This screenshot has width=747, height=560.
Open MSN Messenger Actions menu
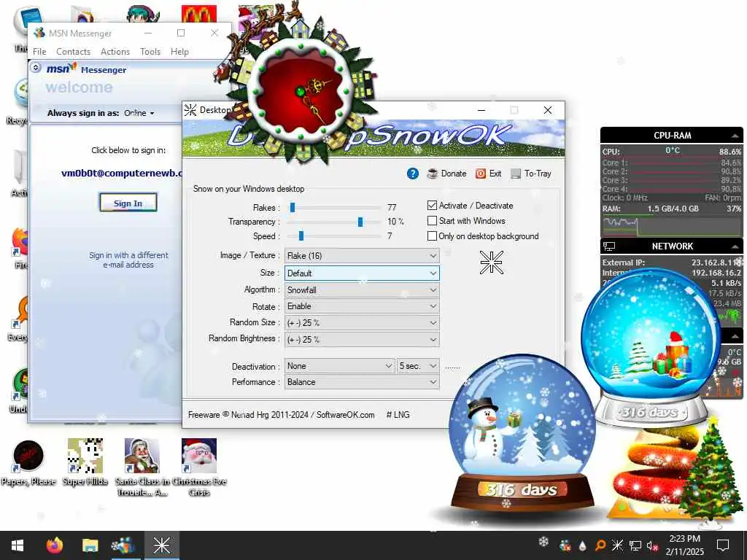(115, 52)
